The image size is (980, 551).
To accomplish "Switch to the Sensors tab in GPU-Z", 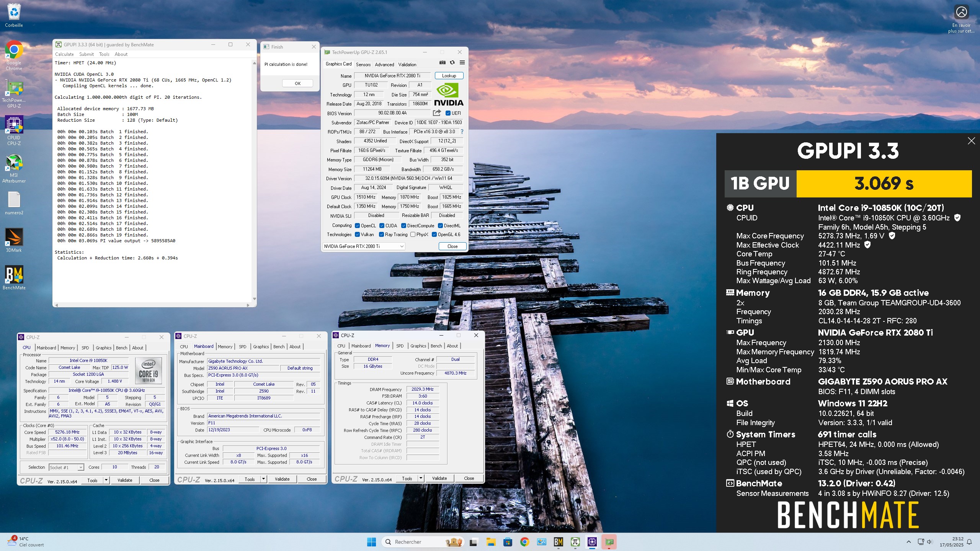I will point(363,64).
